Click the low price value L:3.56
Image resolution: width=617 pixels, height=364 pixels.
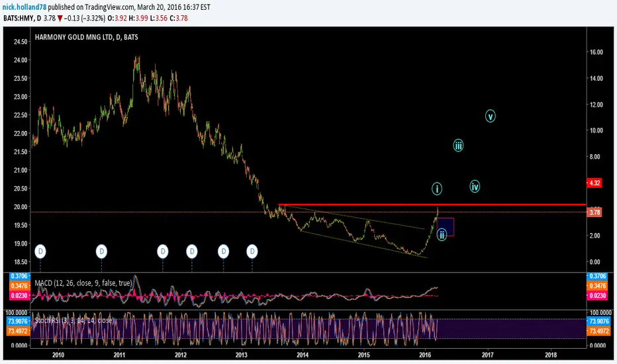159,18
